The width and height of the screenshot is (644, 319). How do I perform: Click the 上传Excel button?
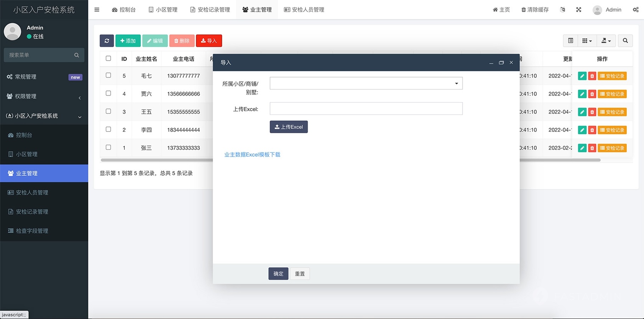coord(289,127)
